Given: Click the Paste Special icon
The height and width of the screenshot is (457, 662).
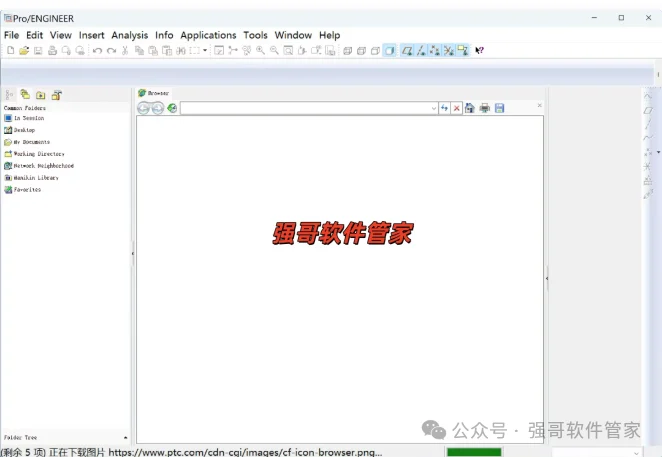Looking at the screenshot, I should click(167, 51).
